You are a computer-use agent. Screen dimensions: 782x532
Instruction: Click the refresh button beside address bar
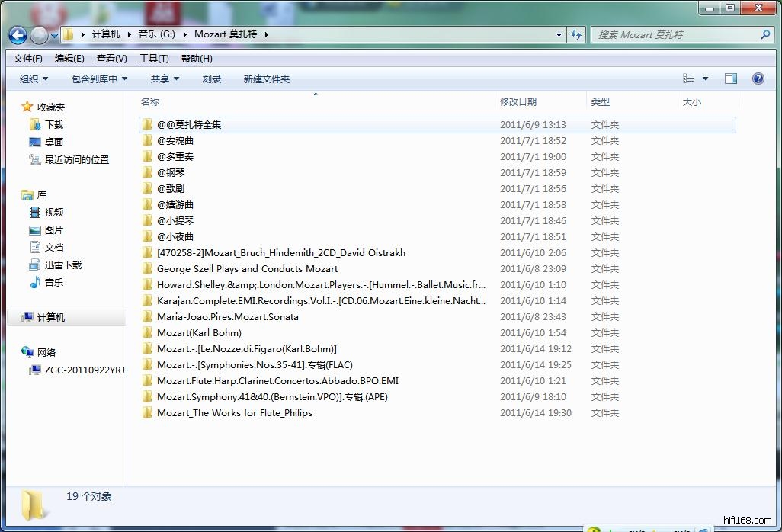[576, 34]
